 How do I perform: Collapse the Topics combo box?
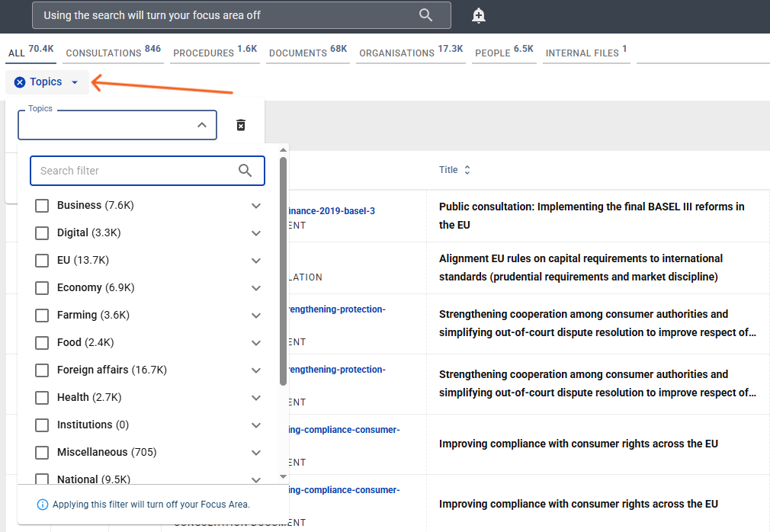click(202, 125)
